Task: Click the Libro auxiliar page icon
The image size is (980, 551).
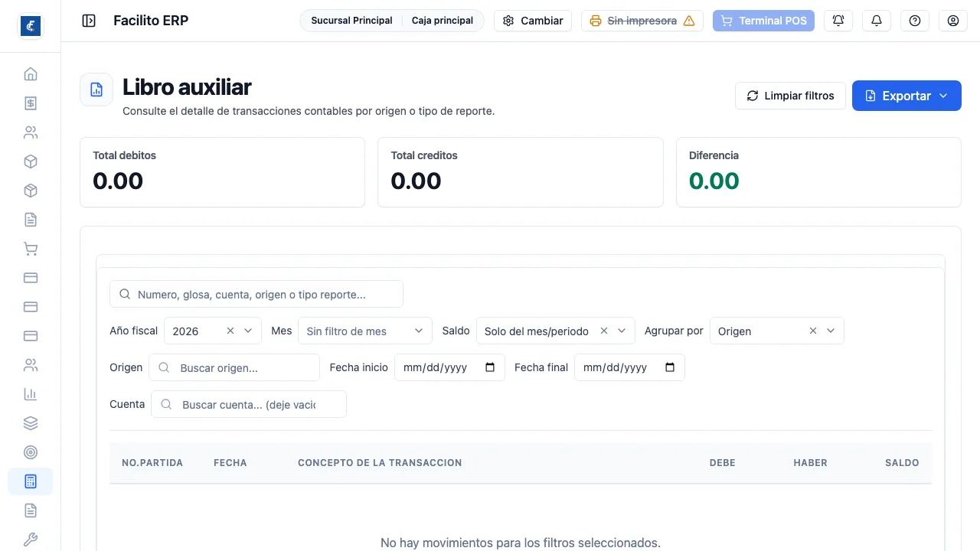Action: click(x=96, y=90)
